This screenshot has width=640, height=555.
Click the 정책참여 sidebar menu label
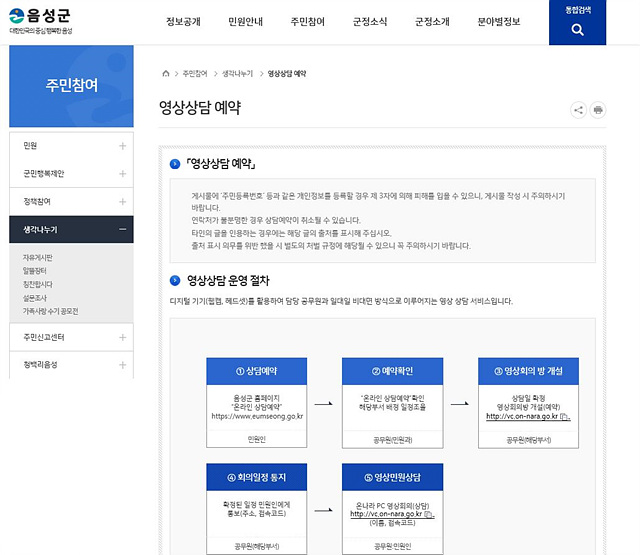pyautogui.click(x=37, y=202)
